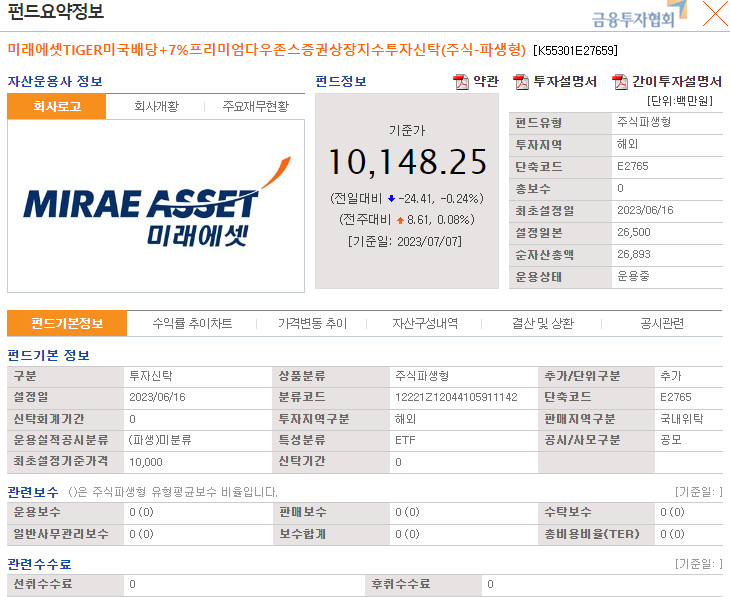Close the popup with the orange X
Screen dimensions: 730x597
(716, 14)
